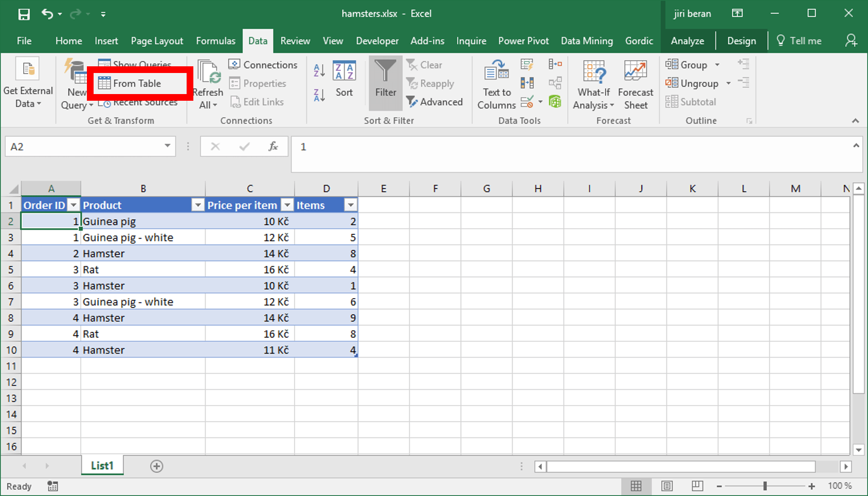Expand the Name Box dropdown arrow
Screen dimensions: 868x496
[x=167, y=146]
